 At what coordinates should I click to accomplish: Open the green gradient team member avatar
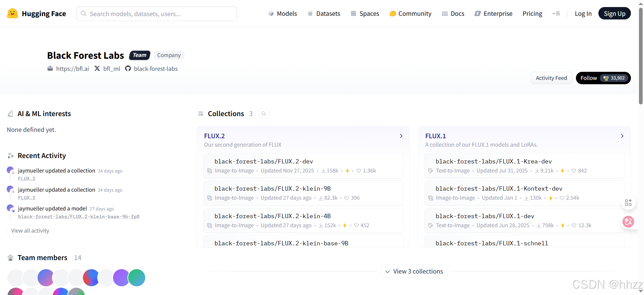[x=137, y=278]
